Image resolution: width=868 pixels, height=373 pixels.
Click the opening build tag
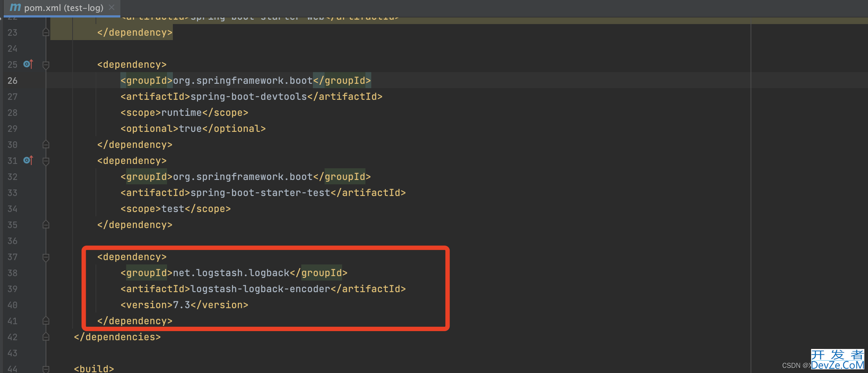click(94, 369)
